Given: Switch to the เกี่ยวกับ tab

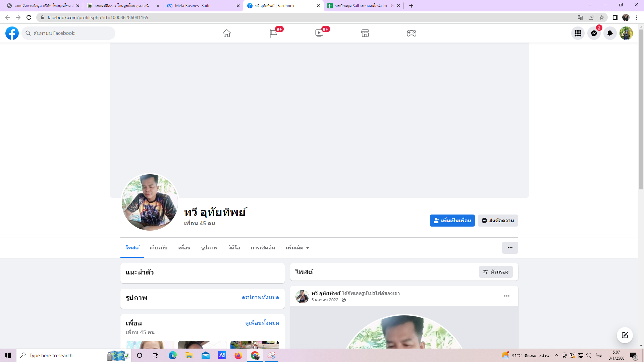Looking at the screenshot, I should (158, 248).
